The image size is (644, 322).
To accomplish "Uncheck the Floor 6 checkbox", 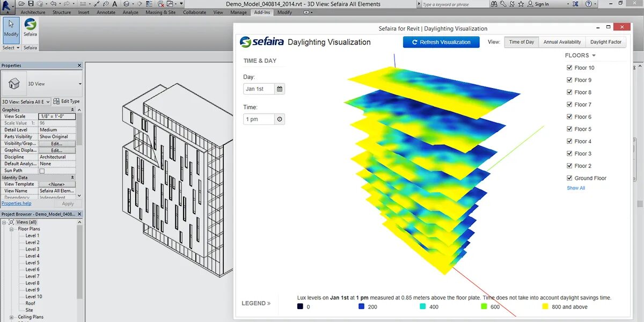I will (569, 117).
